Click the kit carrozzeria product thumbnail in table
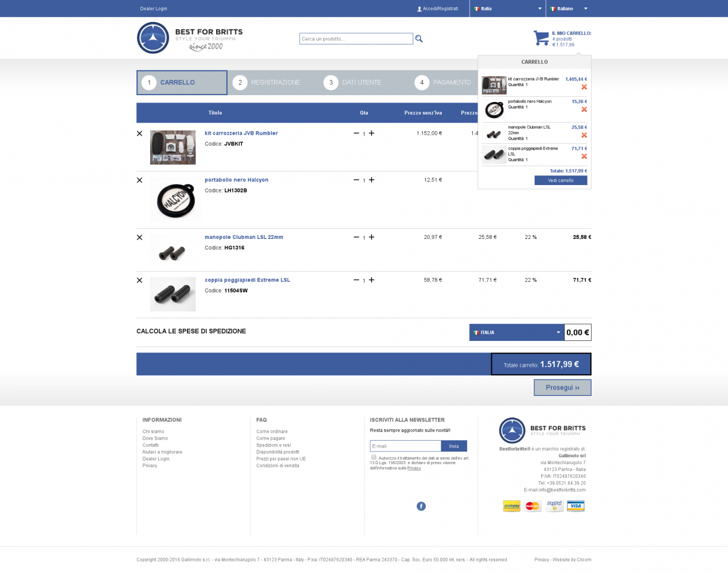The height and width of the screenshot is (573, 728). (x=173, y=147)
